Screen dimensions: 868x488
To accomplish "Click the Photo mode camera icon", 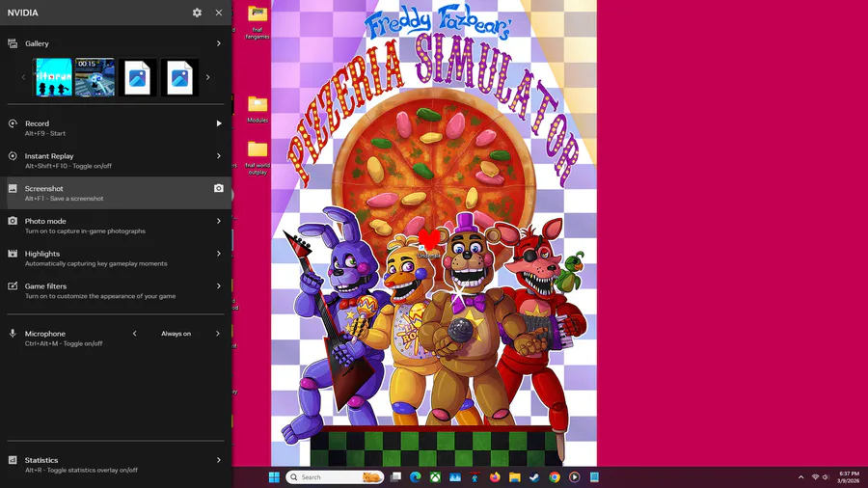I will tap(13, 221).
